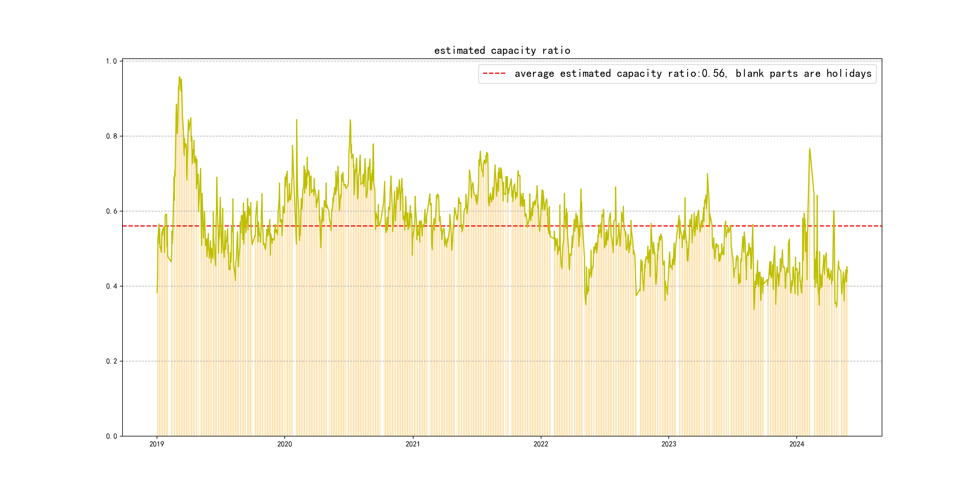Click the mid-2020 peak of the line
Image resolution: width=980 pixels, height=490 pixels.
click(350, 120)
